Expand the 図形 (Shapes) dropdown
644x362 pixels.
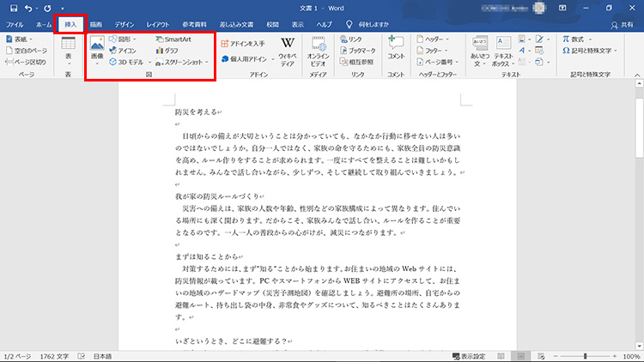click(125, 39)
